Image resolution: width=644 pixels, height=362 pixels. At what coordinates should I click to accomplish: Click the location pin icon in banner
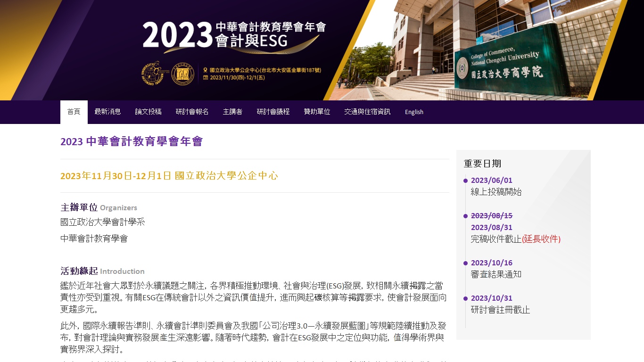tap(206, 70)
